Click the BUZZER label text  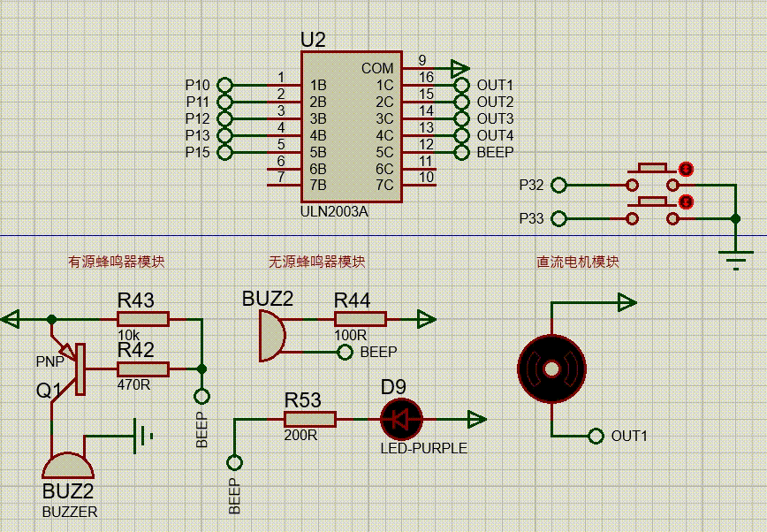point(70,512)
